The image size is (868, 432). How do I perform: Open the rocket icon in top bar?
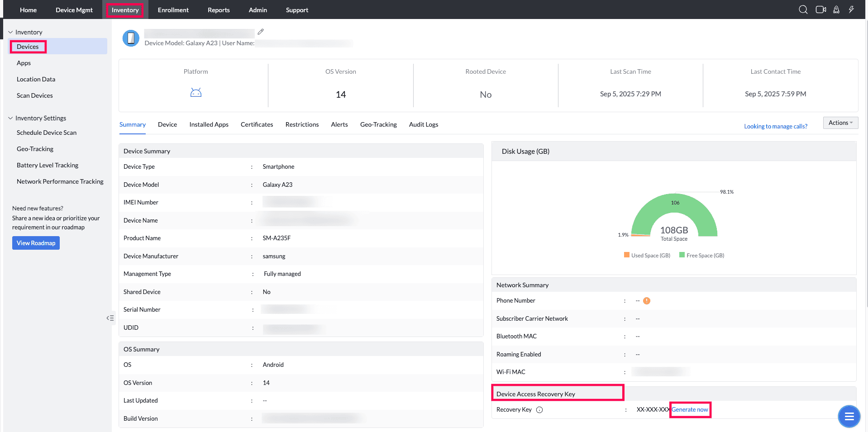click(x=836, y=9)
